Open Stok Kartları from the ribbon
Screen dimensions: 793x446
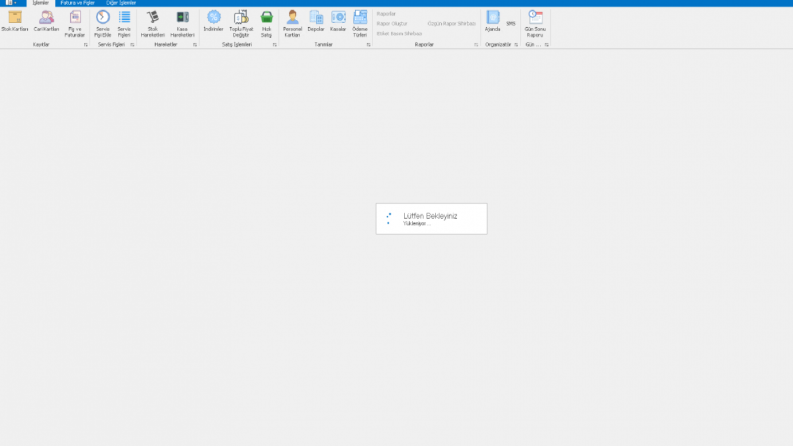tap(15, 22)
